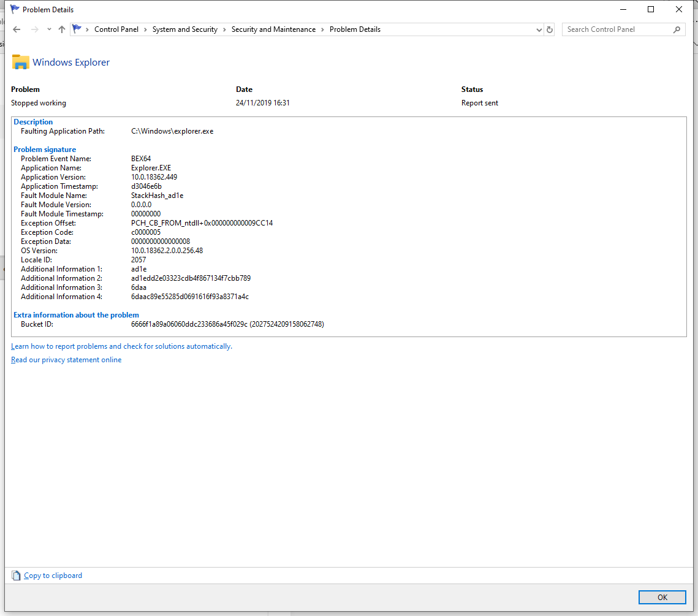Open the recent locations dropdown arrow
The height and width of the screenshot is (616, 698).
click(49, 29)
